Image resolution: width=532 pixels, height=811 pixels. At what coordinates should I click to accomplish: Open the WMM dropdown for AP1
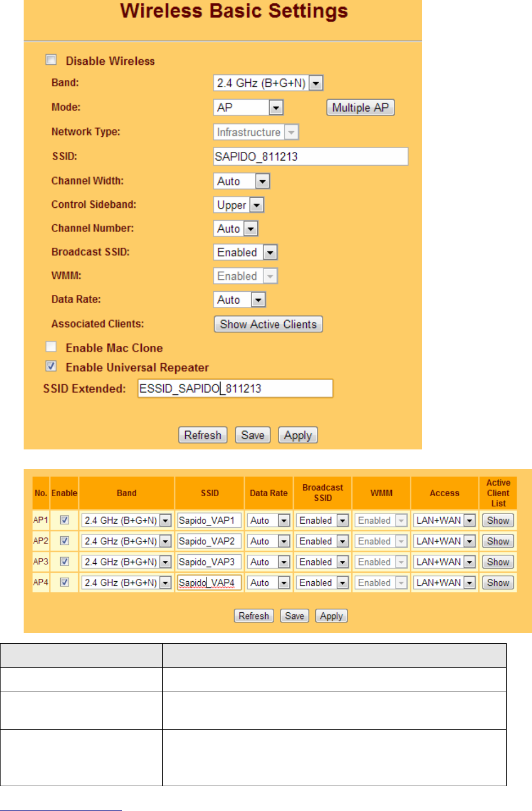click(x=381, y=520)
